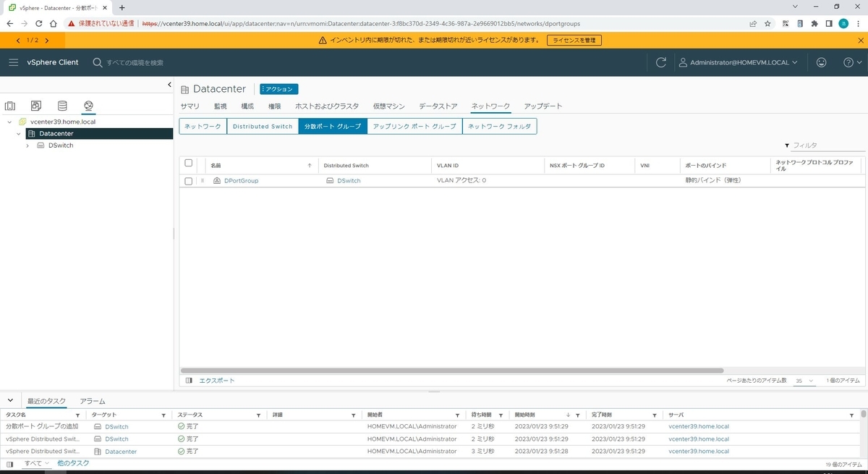
Task: Open the feedback smiley icon
Action: (821, 63)
